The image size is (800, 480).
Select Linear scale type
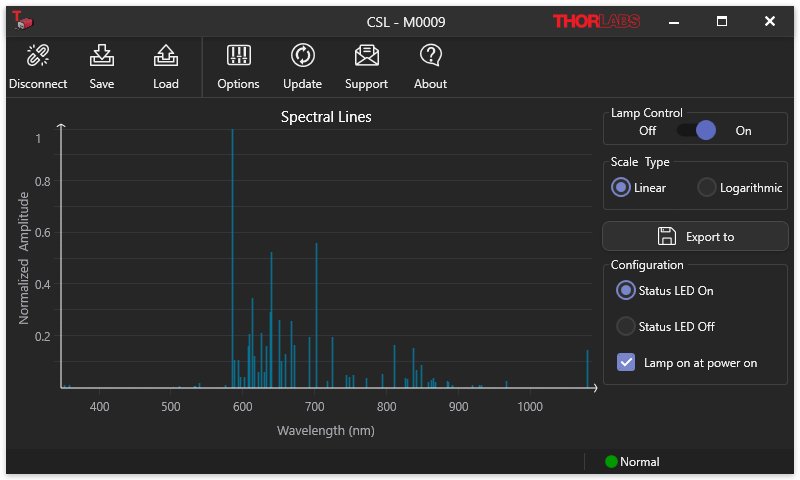(621, 188)
